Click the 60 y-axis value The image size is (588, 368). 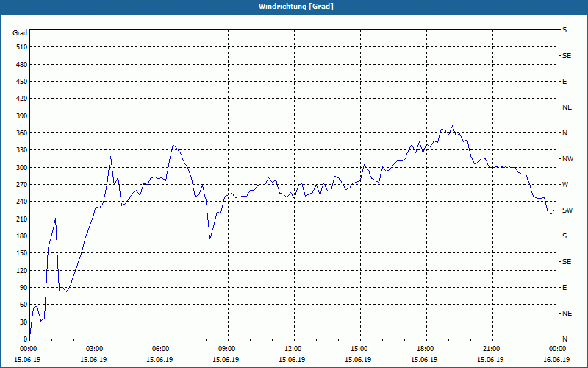click(x=24, y=305)
